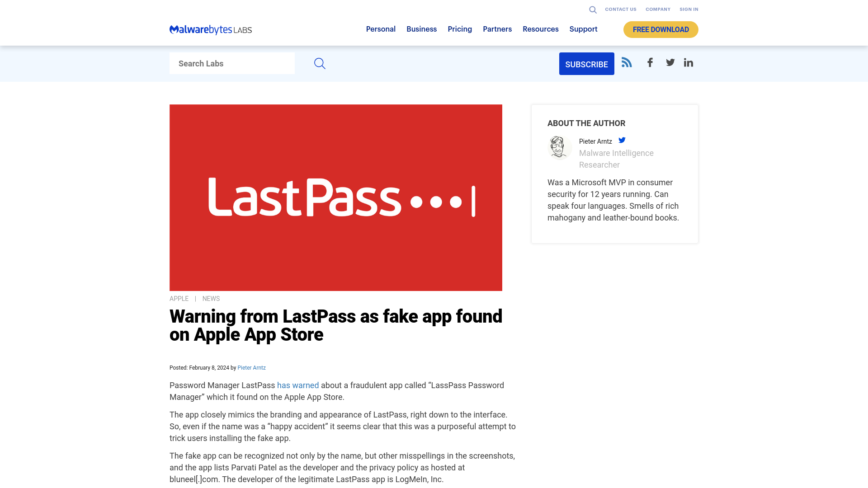
Task: Click the Partners navigation dropdown
Action: point(497,28)
